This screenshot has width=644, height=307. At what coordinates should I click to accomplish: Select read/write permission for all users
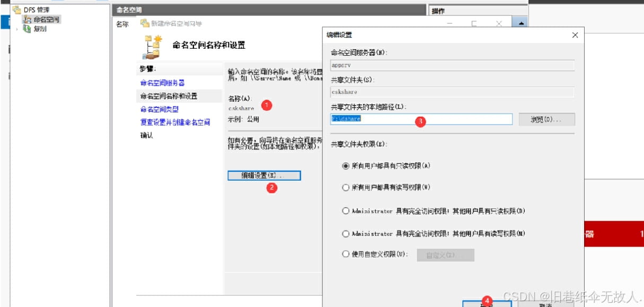click(x=346, y=188)
